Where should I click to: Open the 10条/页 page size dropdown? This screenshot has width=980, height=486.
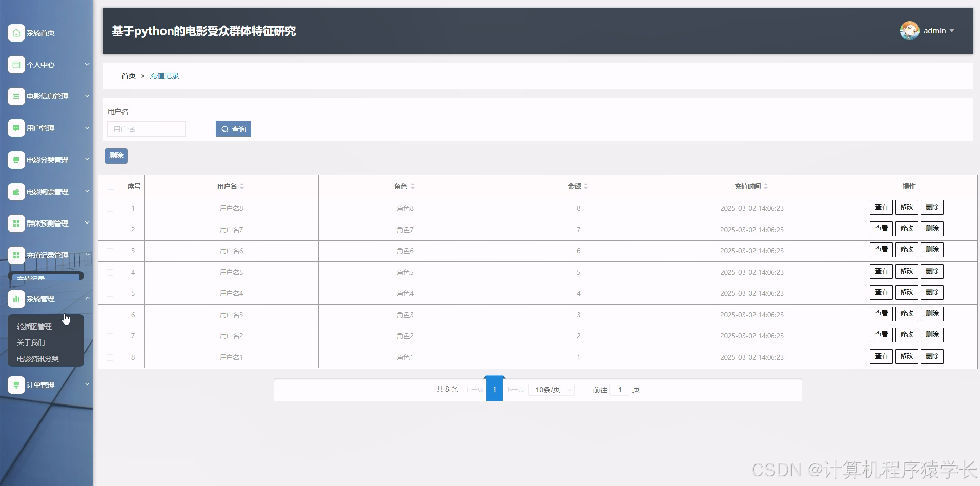pyautogui.click(x=552, y=390)
